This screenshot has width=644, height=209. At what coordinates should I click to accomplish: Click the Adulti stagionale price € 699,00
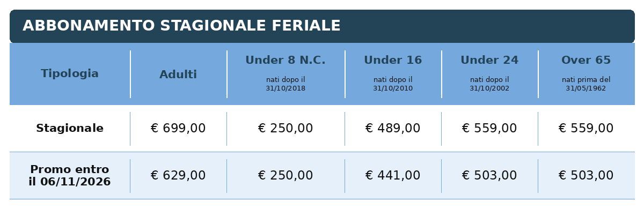pyautogui.click(x=178, y=129)
